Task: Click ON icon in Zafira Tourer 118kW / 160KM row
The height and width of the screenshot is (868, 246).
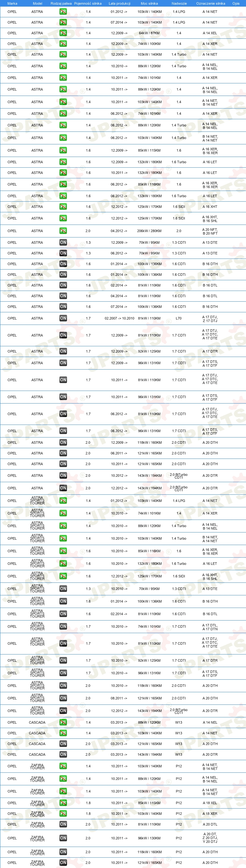Action: (63, 852)
